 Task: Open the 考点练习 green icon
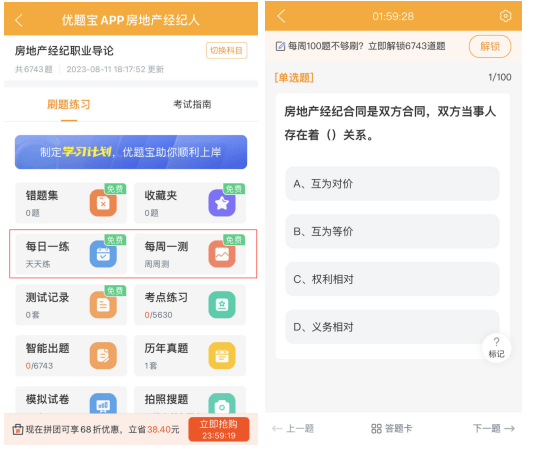(222, 305)
